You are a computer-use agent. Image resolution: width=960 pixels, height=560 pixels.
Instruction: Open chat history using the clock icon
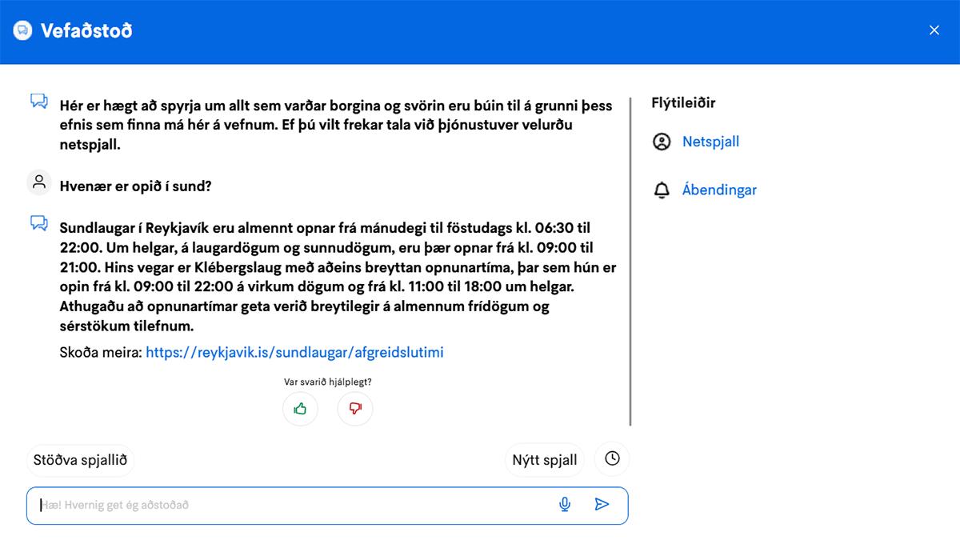click(x=612, y=458)
